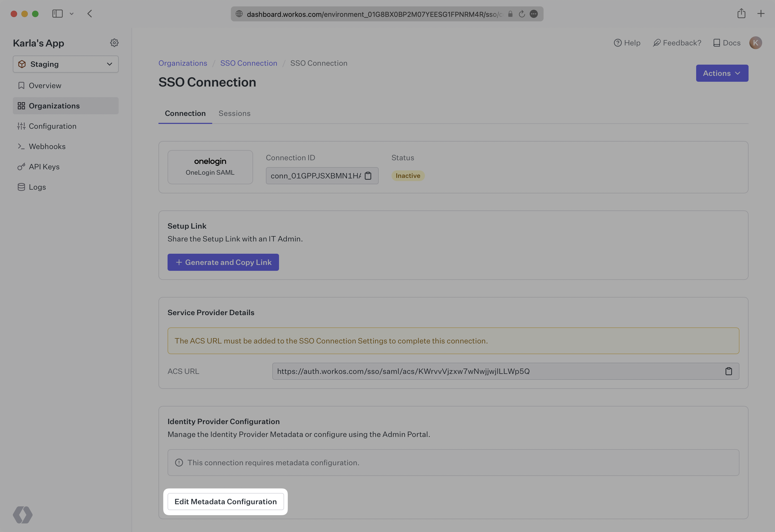Open the Feedback form
This screenshot has width=775, height=532.
[x=677, y=43]
